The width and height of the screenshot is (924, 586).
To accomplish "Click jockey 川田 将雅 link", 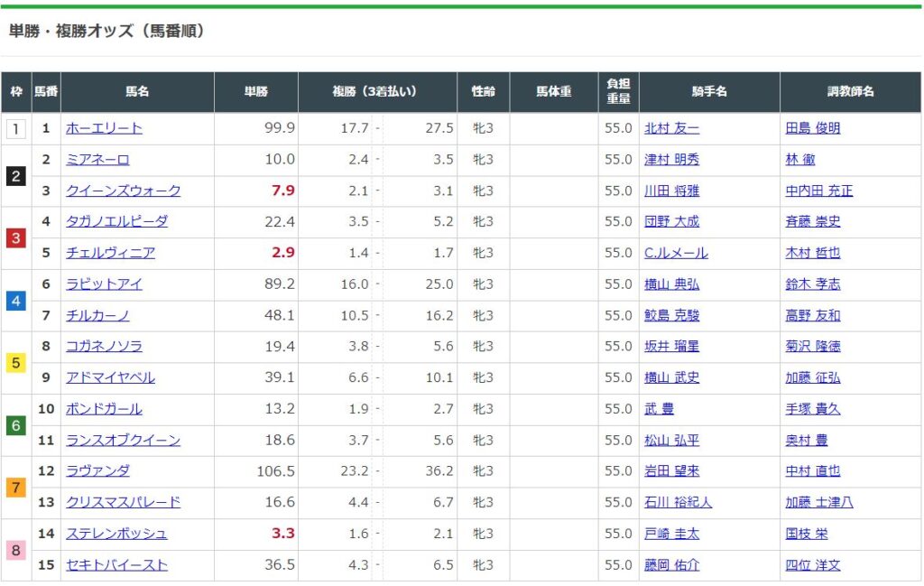I will click(671, 191).
